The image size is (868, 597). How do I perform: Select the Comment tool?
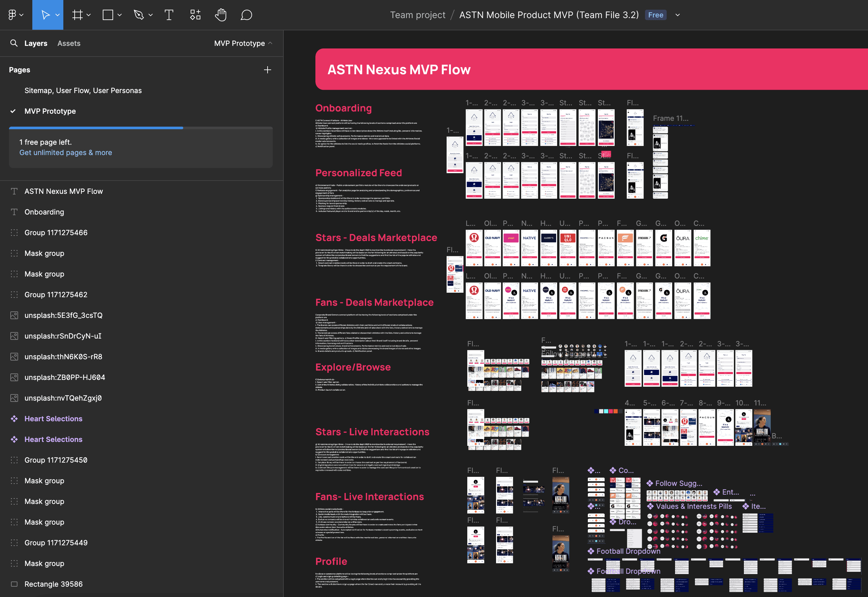(246, 15)
